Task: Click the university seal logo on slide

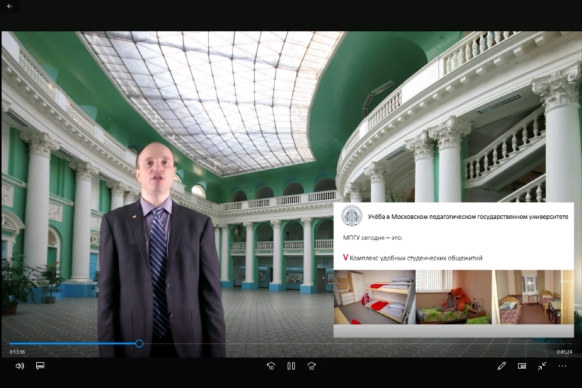Action: [352, 216]
